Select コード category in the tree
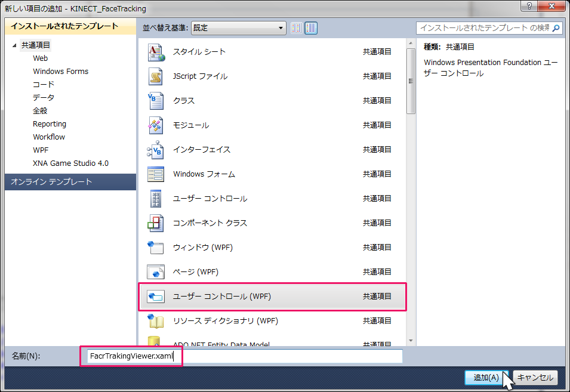This screenshot has width=570, height=392. click(x=44, y=84)
